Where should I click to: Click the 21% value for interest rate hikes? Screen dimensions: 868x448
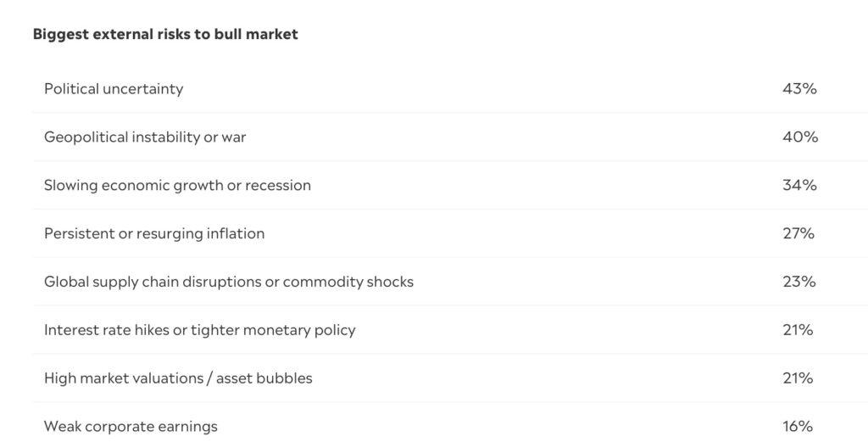pos(797,330)
